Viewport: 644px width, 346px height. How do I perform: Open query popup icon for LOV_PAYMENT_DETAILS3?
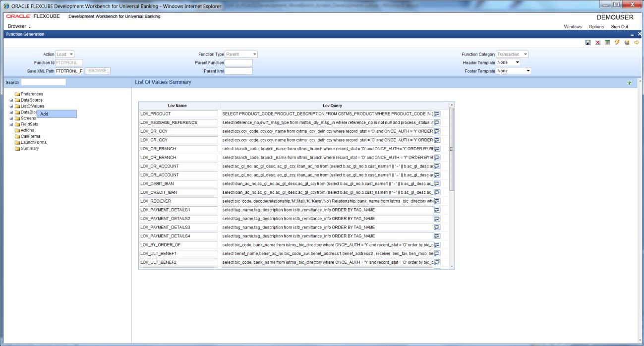click(437, 227)
